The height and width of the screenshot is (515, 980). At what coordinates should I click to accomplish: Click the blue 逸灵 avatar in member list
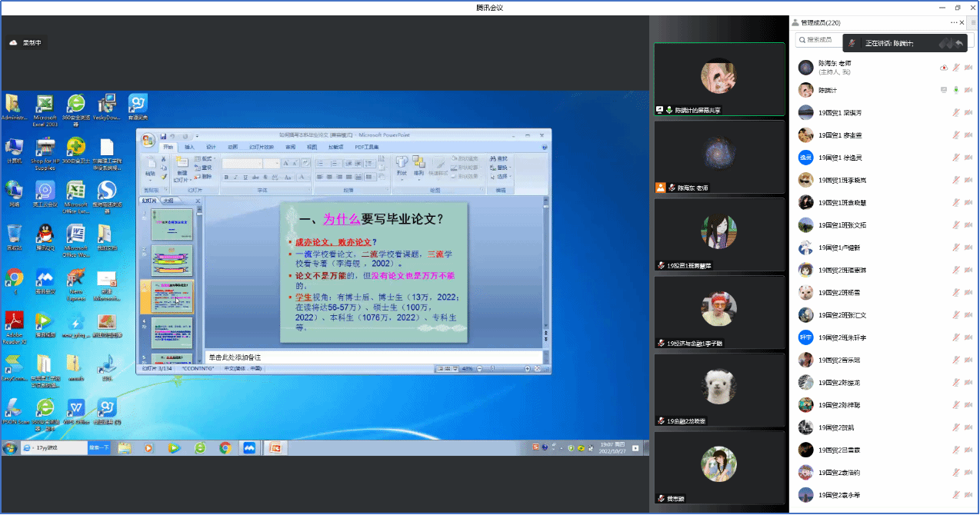[805, 158]
